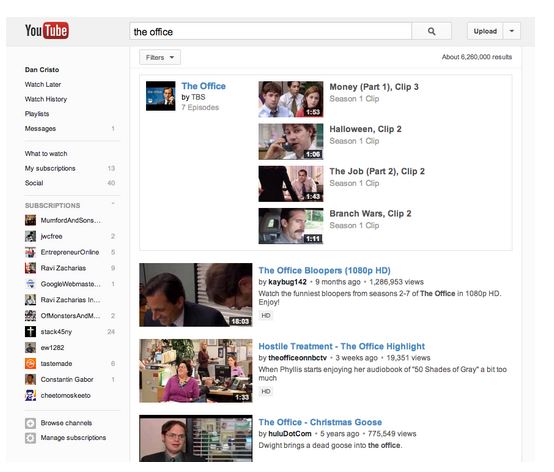Screen dimensions: 554x472
Task: Click the jwcfree channel avatar
Action: (x=30, y=236)
